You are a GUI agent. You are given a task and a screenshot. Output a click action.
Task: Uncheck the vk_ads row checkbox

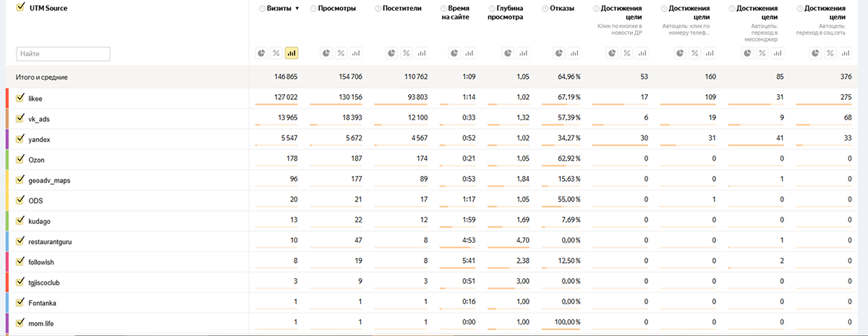coord(20,118)
